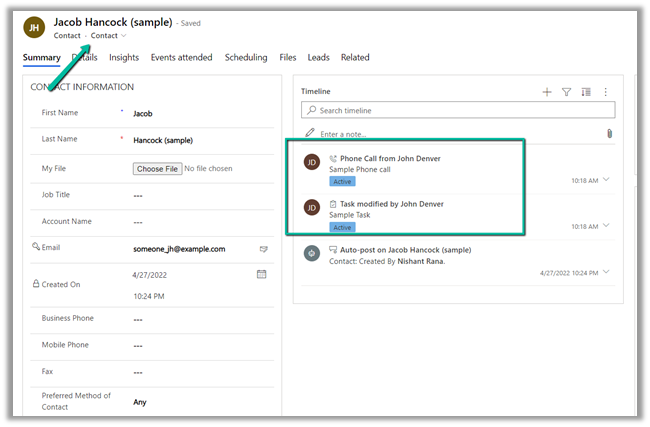Expand the Task modified by John Denver entry
650x427 pixels.
coord(606,226)
